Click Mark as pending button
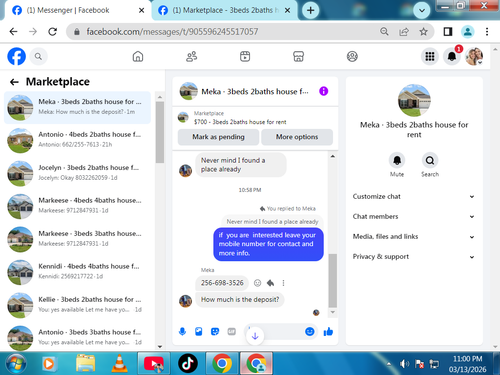This screenshot has height=375, width=500. pos(218,137)
